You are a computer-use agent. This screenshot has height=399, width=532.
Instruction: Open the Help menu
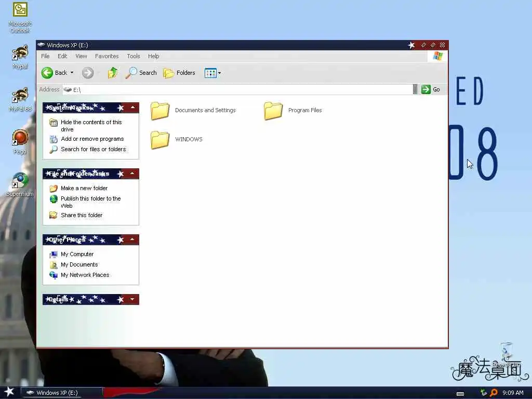pos(153,56)
